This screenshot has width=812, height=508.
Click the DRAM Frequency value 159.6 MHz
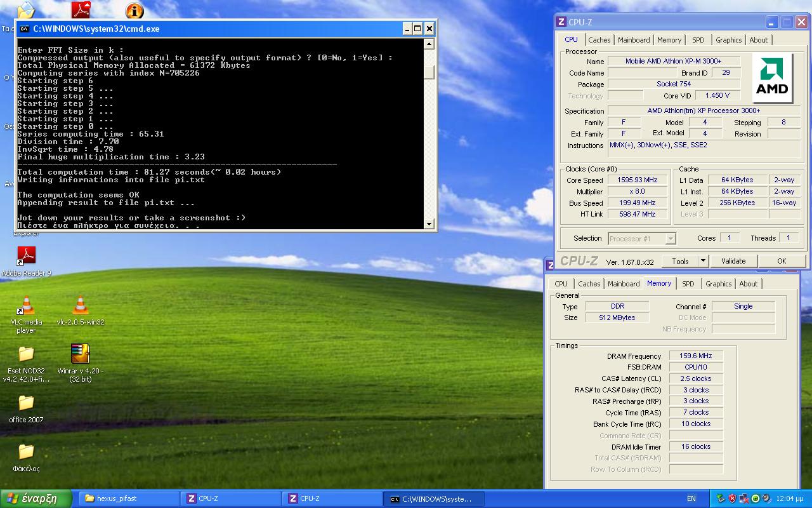[696, 356]
